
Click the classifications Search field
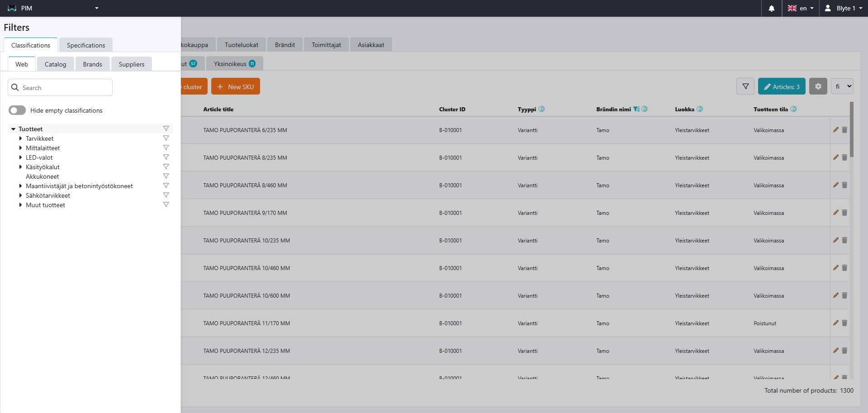(x=60, y=87)
